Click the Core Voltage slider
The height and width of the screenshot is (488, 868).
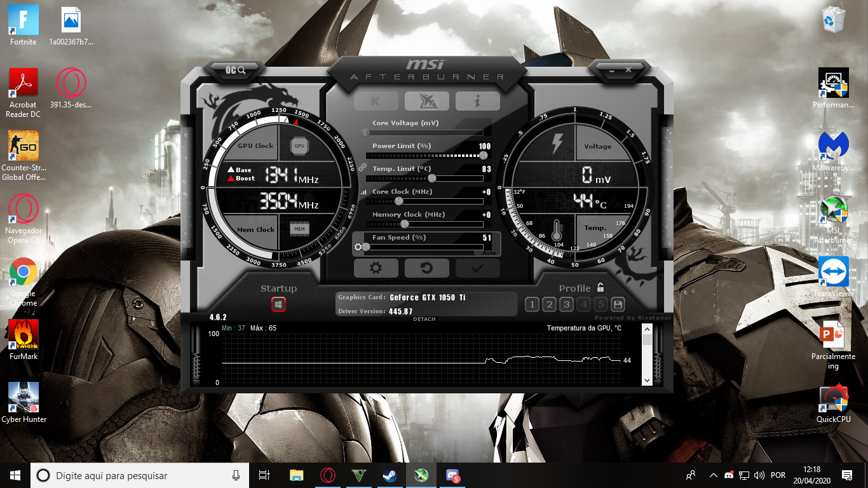pos(424,133)
